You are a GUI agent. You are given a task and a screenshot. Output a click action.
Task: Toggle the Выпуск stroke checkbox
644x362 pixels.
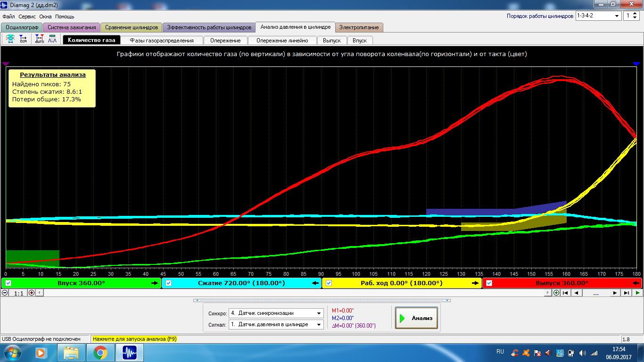[x=489, y=283]
